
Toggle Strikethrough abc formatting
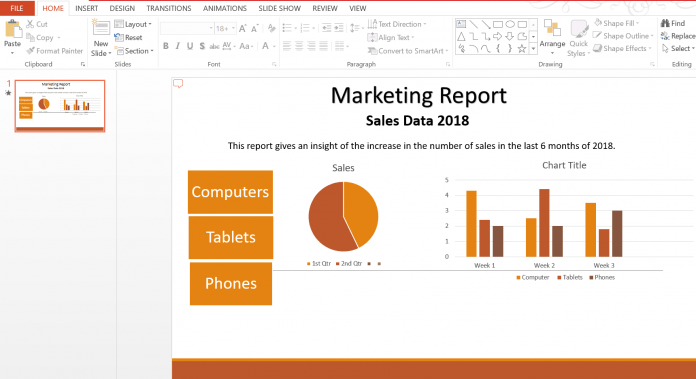[x=214, y=46]
